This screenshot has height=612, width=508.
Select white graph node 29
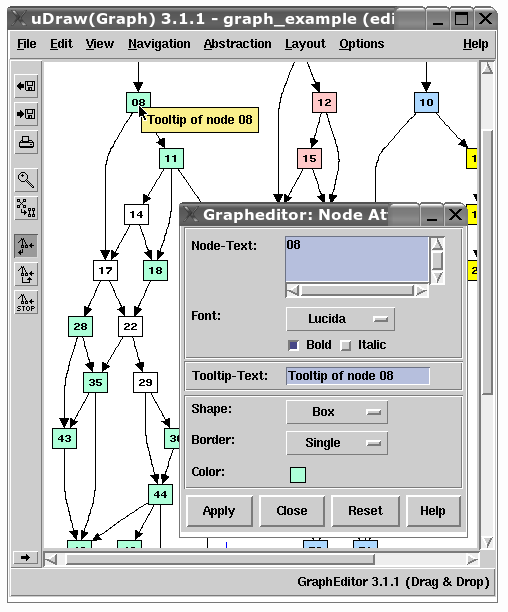[146, 382]
